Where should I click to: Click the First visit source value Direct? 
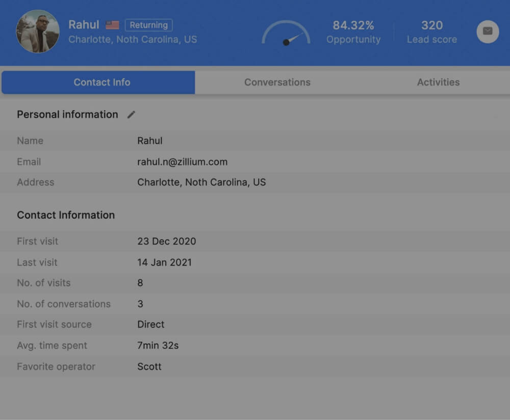pyautogui.click(x=150, y=324)
